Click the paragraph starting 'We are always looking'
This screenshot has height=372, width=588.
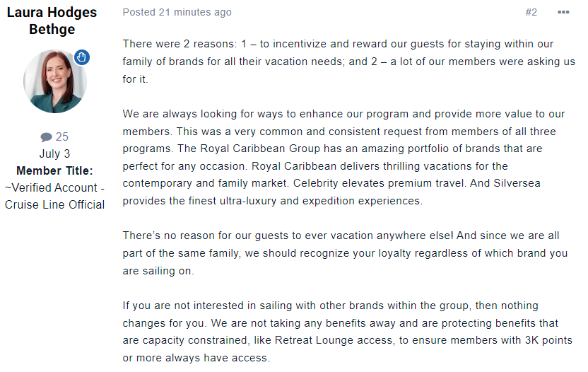click(343, 157)
